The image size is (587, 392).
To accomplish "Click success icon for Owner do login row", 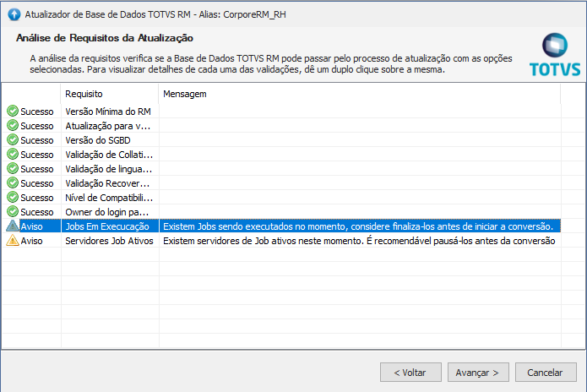I will pos(13,211).
